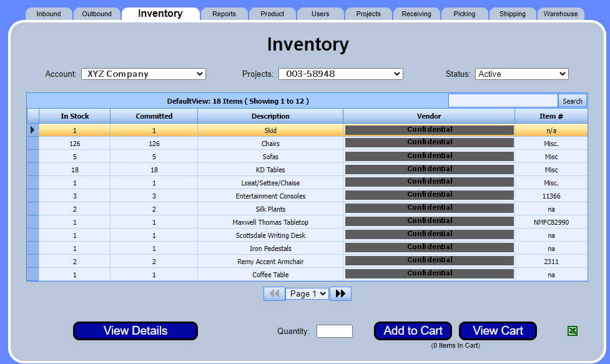Export inventory using the green Excel icon
The image size is (610, 364).
coord(573,331)
